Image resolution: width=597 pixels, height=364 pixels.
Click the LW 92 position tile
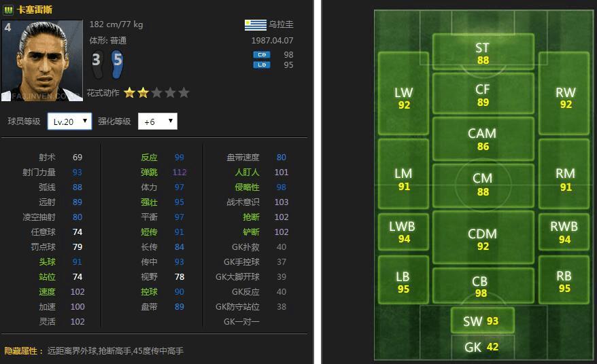pos(404,98)
